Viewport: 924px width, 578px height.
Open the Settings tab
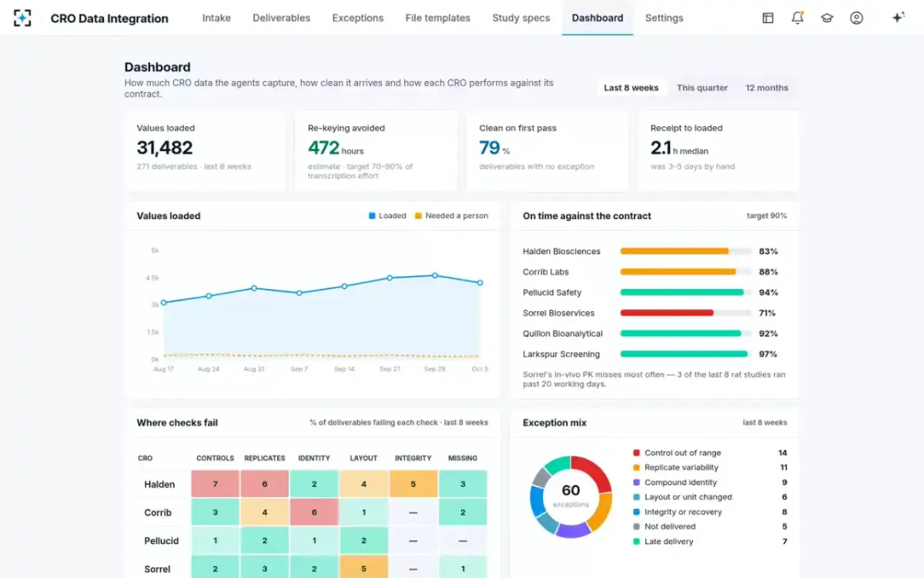pos(665,18)
